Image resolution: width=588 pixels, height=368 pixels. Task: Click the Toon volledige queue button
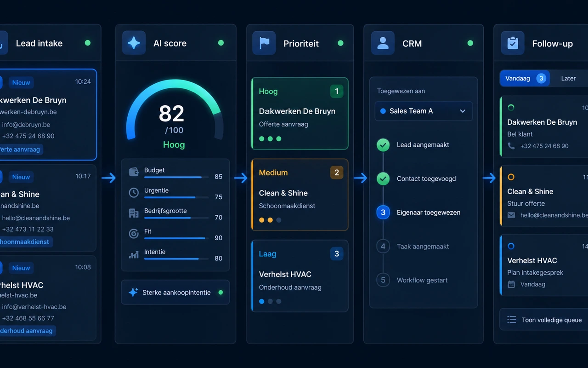(x=544, y=320)
